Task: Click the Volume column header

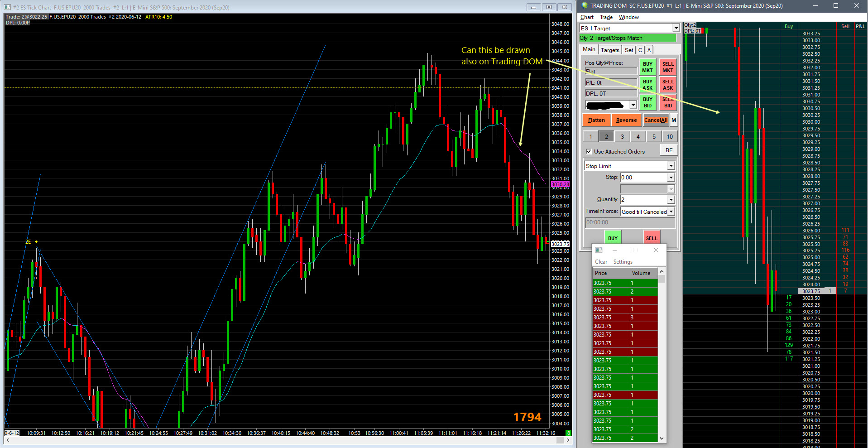Action: [x=643, y=273]
